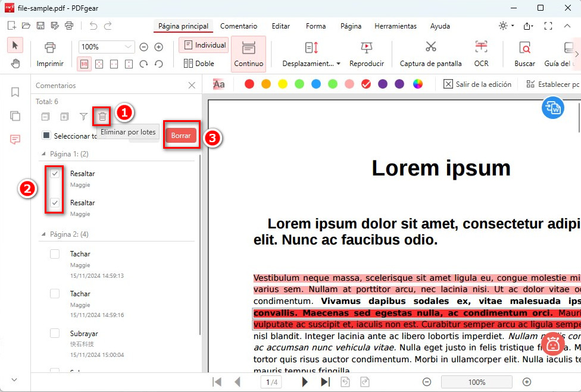This screenshot has height=392, width=581.
Task: Check the Seleccionar todo checkbox
Action: (46, 135)
